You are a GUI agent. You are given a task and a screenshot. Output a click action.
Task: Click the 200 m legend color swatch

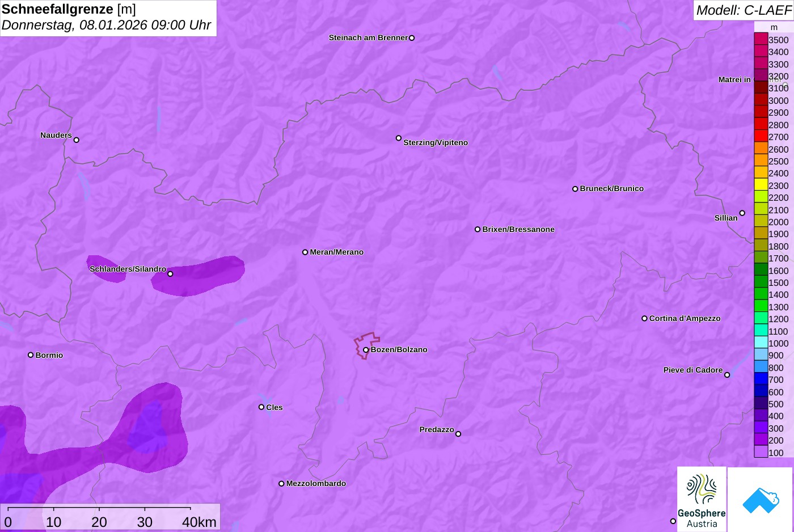761,440
